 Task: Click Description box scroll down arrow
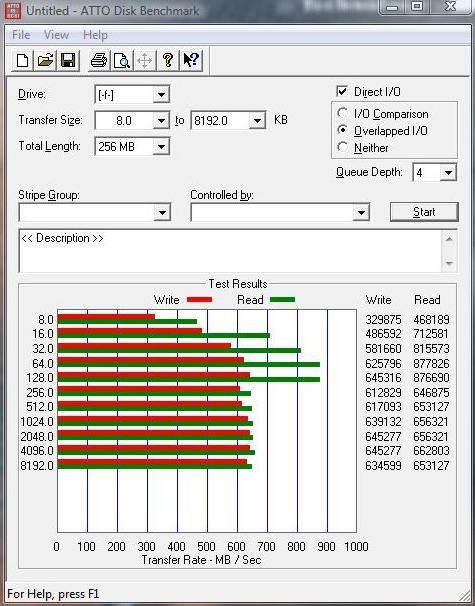point(449,263)
